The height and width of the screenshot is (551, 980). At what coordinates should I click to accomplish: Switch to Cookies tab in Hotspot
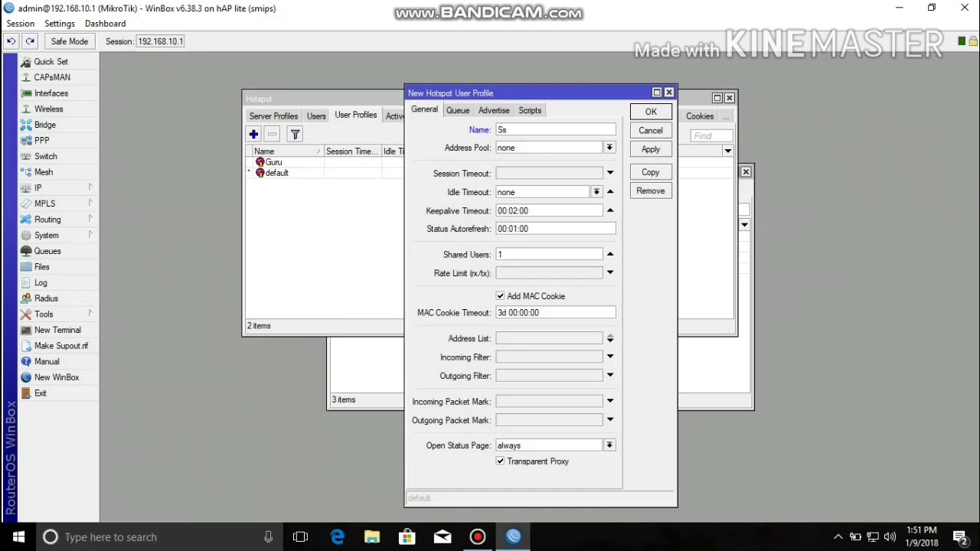700,116
